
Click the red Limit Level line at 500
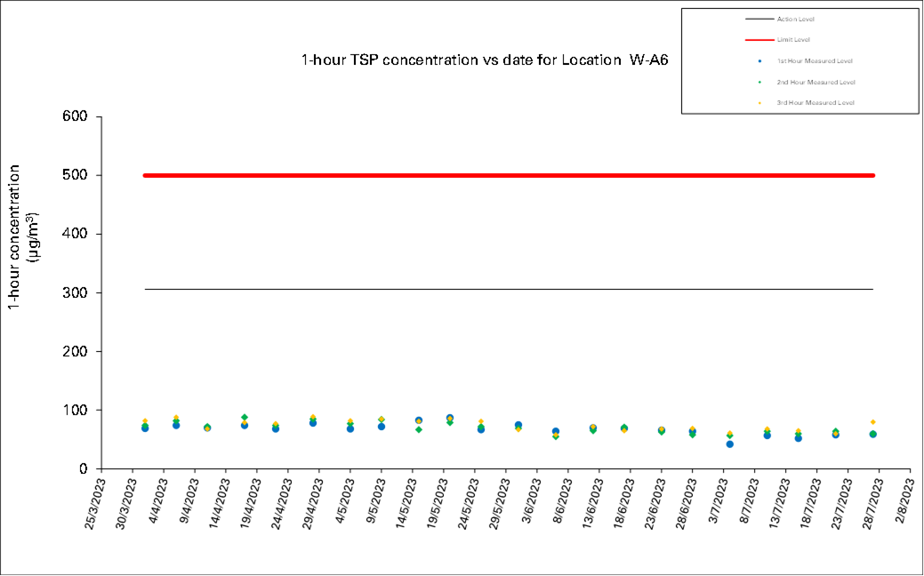click(x=509, y=175)
